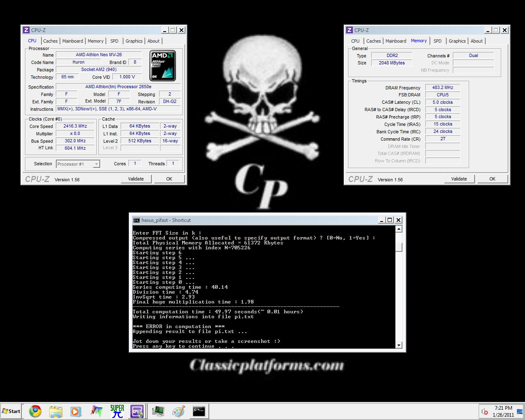Select About tab in right CPU-Z window
Image resolution: width=525 pixels, height=420 pixels.
pos(477,41)
